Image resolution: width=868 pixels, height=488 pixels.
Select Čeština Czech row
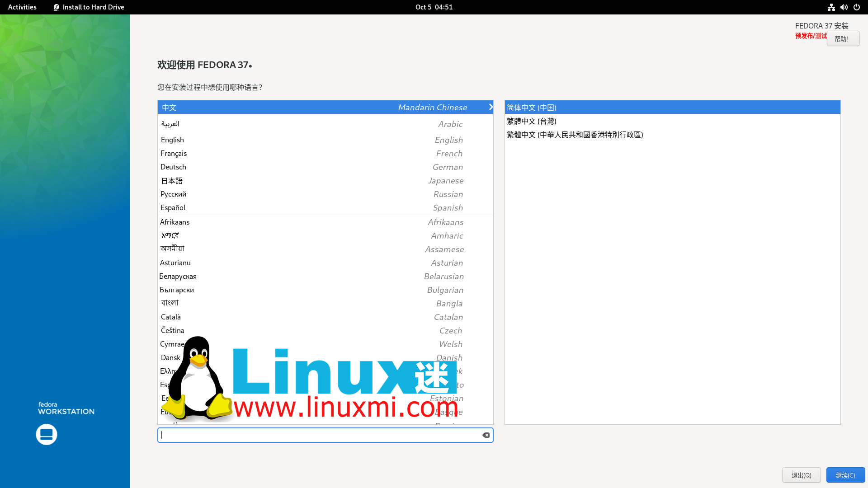pos(325,331)
